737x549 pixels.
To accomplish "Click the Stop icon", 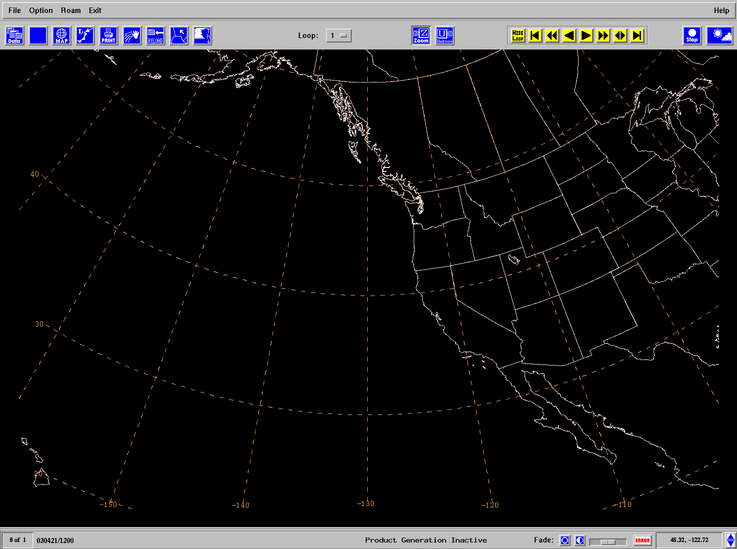I will click(x=692, y=36).
